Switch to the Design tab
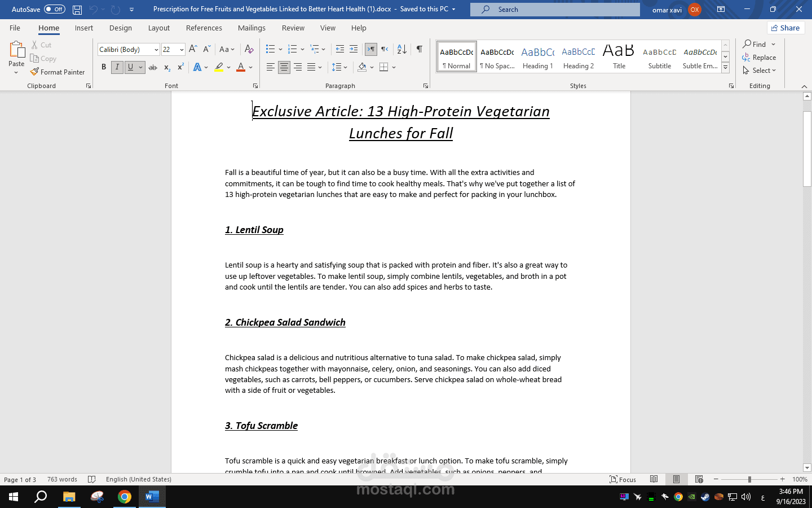The image size is (812, 508). click(x=121, y=28)
